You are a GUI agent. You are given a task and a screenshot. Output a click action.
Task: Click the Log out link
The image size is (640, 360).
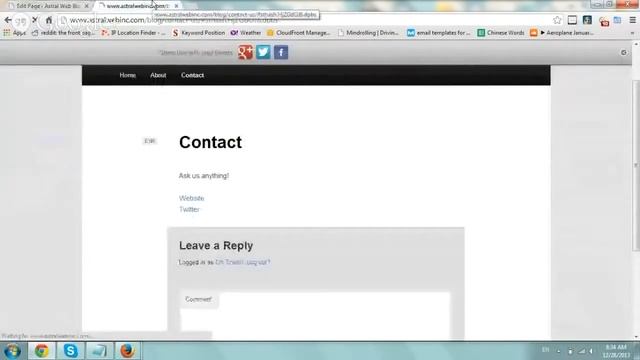[258, 262]
